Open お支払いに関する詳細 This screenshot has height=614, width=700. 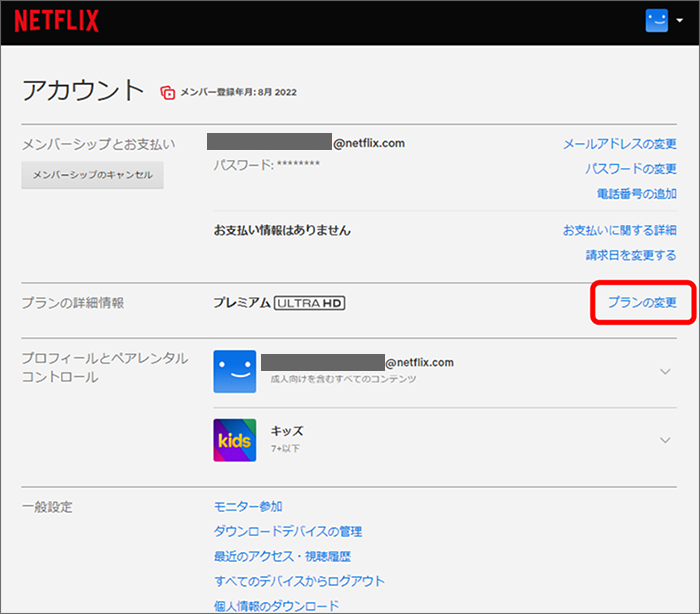(x=619, y=230)
